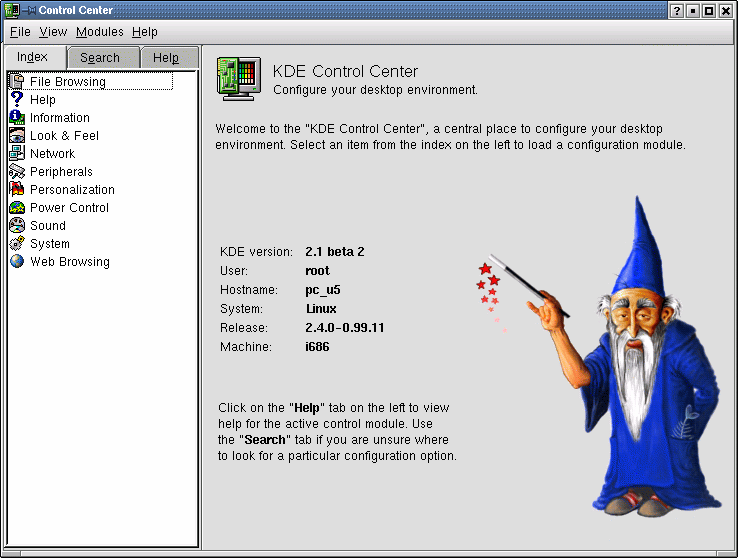
Task: Open the Personalization category
Action: click(72, 190)
